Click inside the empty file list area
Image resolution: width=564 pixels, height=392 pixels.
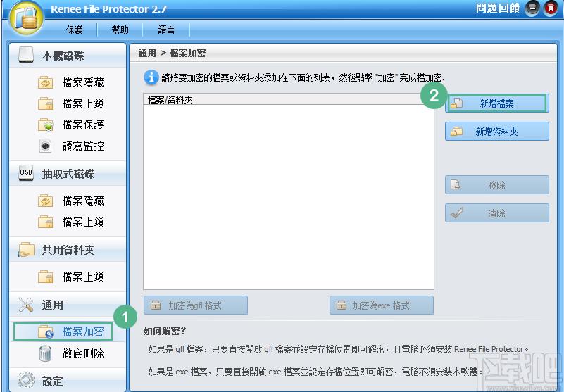289,197
